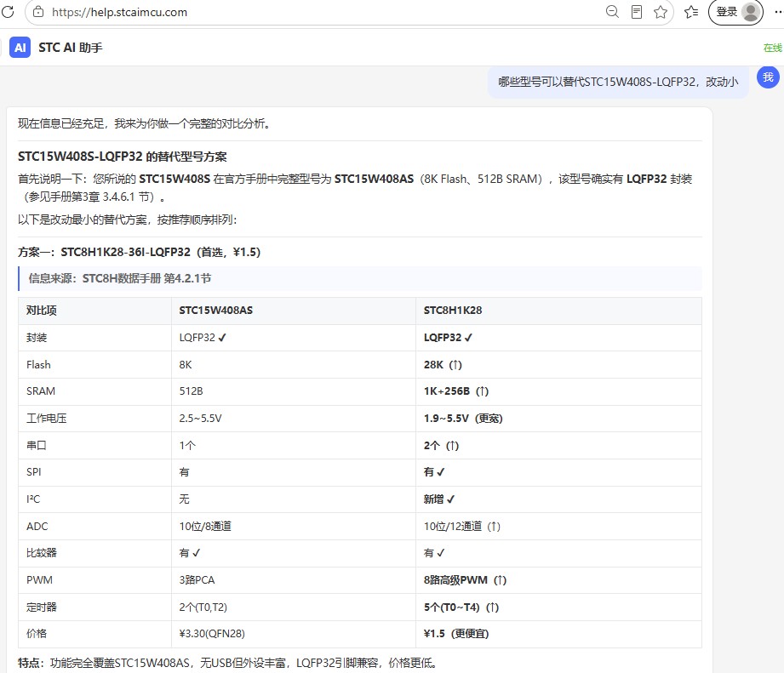The width and height of the screenshot is (784, 673).
Task: View site info via lock icon
Action: [38, 12]
